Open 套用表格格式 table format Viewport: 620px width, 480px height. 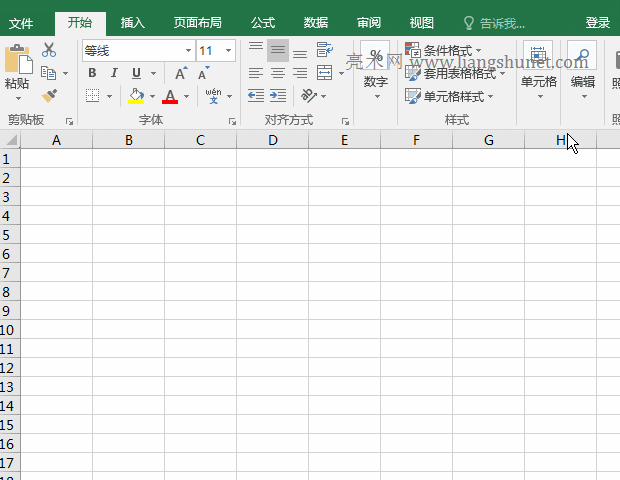coord(456,73)
